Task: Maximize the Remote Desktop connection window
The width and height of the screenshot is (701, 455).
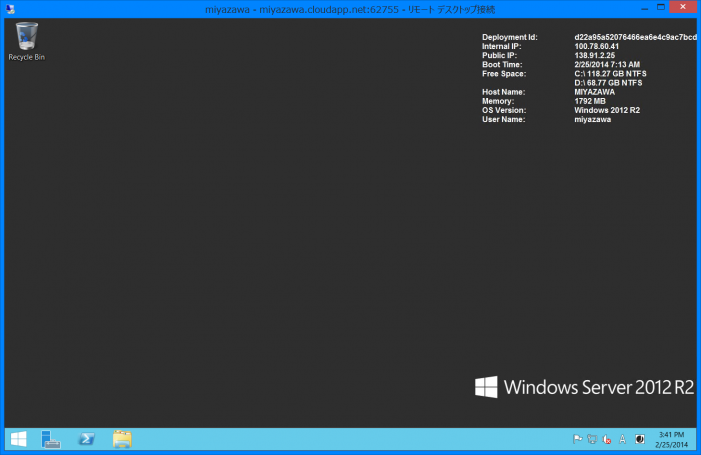Action: pos(661,8)
